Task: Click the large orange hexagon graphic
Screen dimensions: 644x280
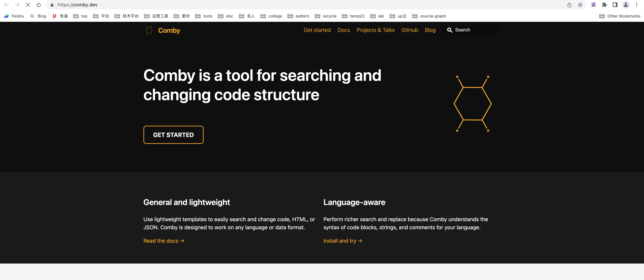Action: [x=473, y=104]
